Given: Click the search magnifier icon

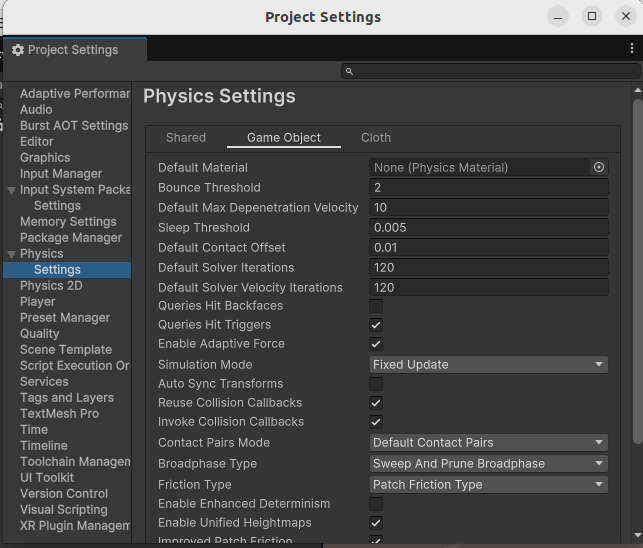Looking at the screenshot, I should click(349, 72).
